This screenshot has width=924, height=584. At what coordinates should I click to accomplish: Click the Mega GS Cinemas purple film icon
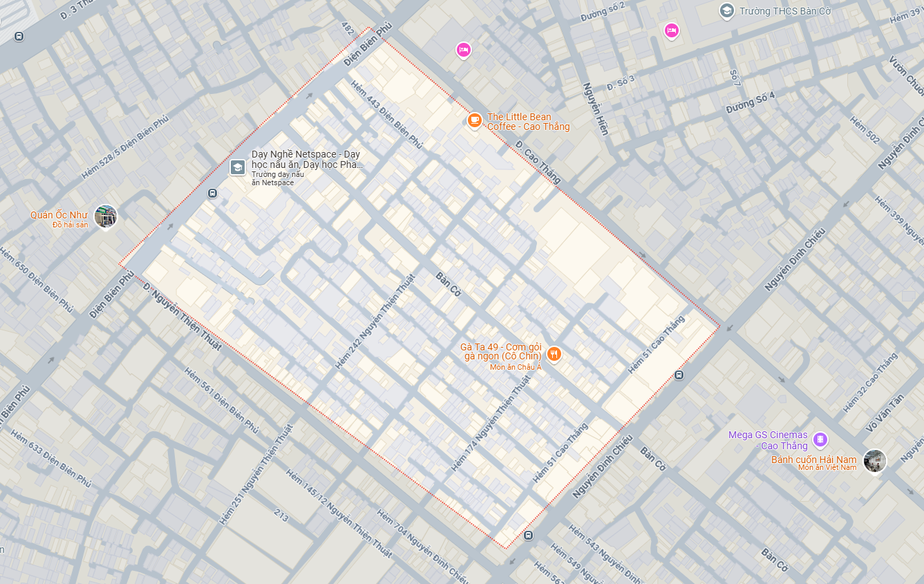pos(820,440)
